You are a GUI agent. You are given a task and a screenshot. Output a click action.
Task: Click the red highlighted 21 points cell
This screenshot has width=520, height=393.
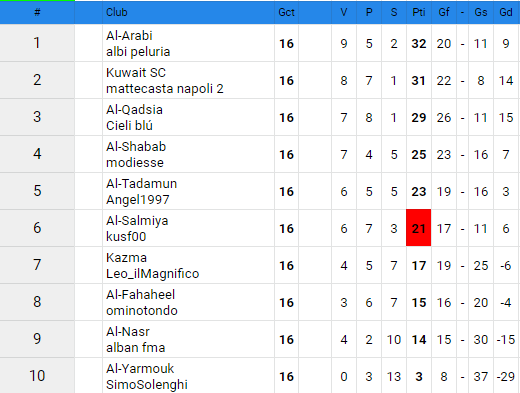tap(418, 228)
